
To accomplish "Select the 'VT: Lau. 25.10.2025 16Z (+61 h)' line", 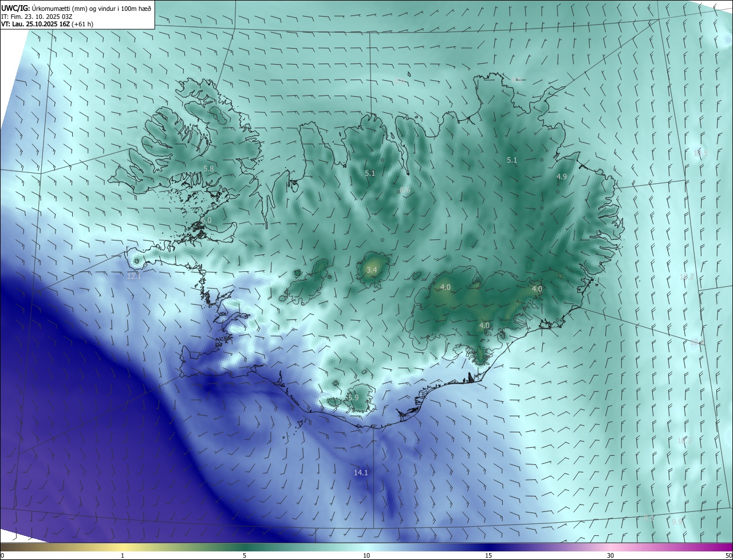I will tap(47, 24).
